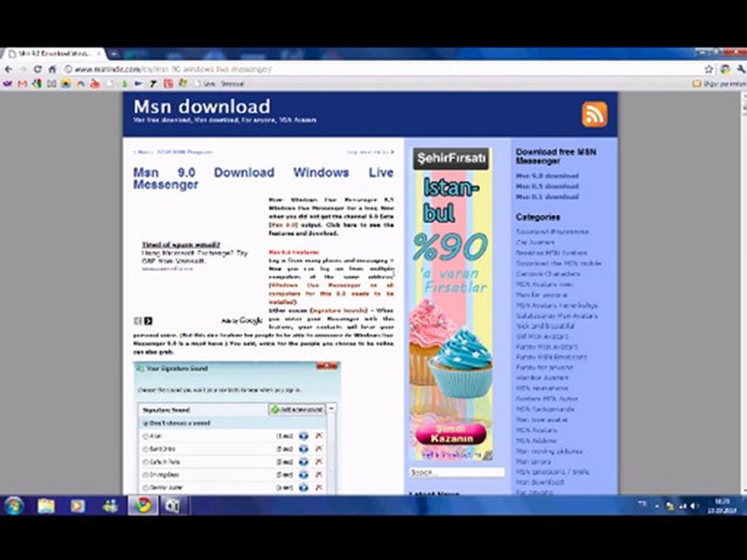Open the Car Avatars category
The image size is (747, 560).
click(535, 242)
